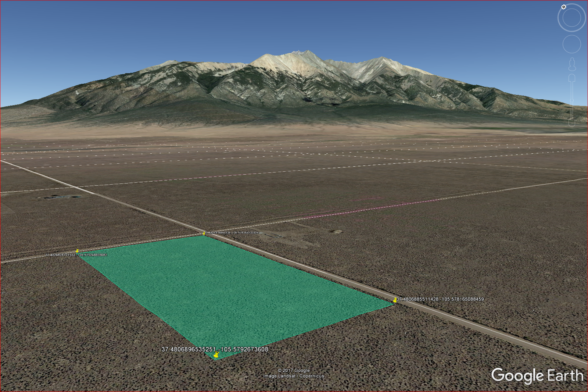This screenshot has width=588, height=392.
Task: Click the yellow pushpin at the road intersection
Action: (x=204, y=233)
